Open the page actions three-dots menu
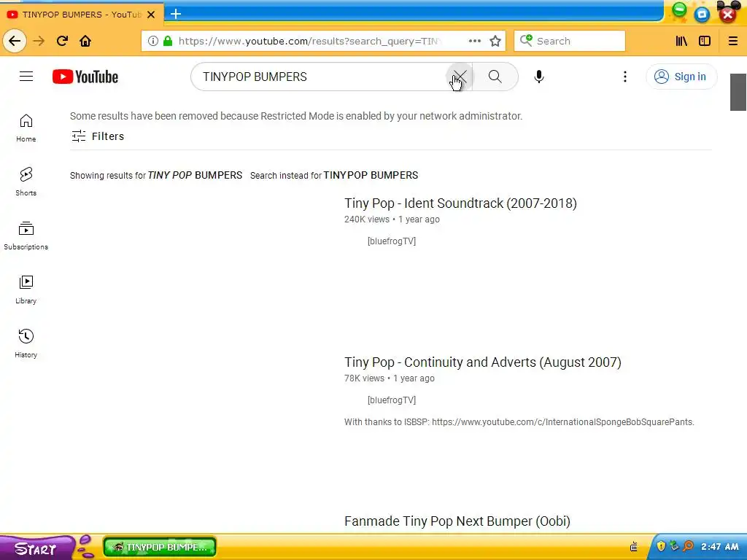This screenshot has height=560, width=747. point(474,41)
